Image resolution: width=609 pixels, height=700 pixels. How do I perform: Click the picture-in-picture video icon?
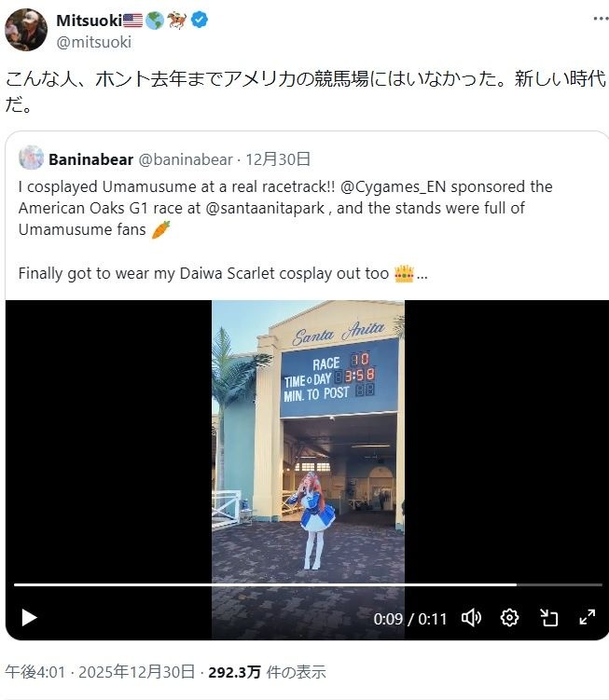[x=548, y=618]
